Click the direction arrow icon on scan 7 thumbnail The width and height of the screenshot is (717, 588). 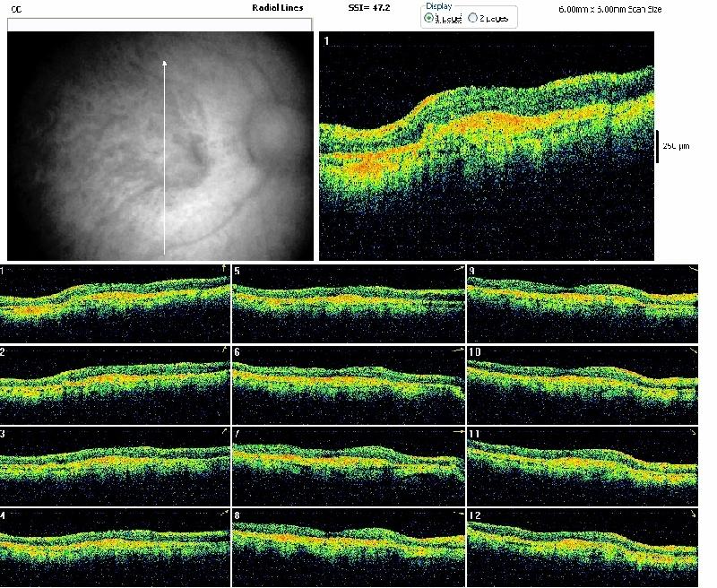[458, 432]
